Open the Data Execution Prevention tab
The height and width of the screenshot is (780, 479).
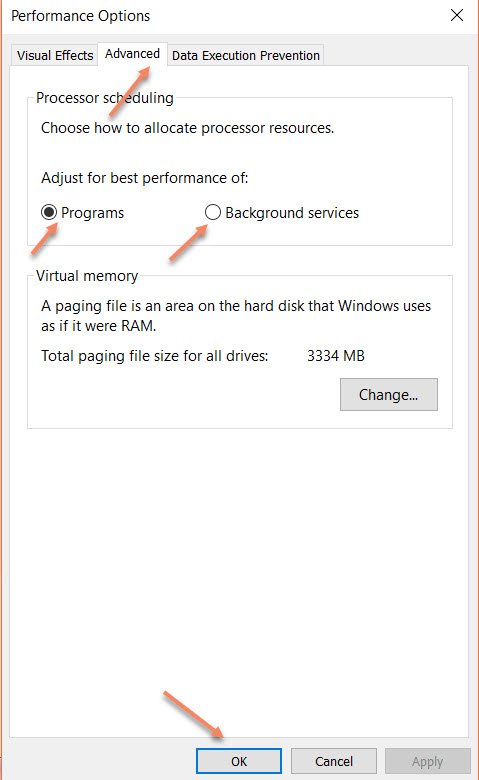coord(246,55)
